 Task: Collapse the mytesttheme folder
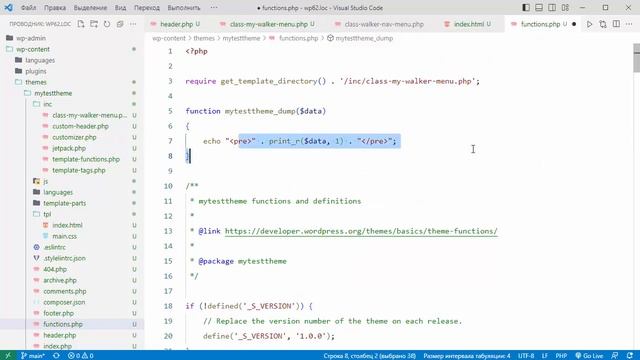click(x=53, y=93)
